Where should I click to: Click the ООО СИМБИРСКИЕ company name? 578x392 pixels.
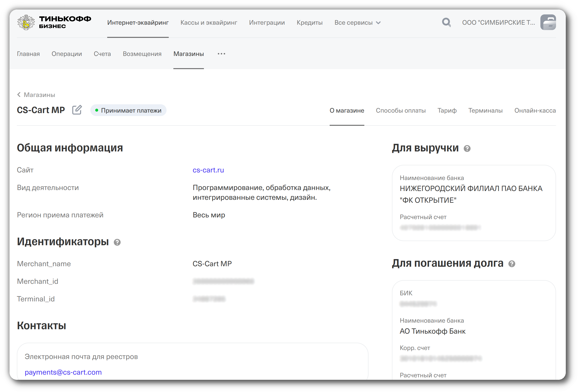point(498,23)
